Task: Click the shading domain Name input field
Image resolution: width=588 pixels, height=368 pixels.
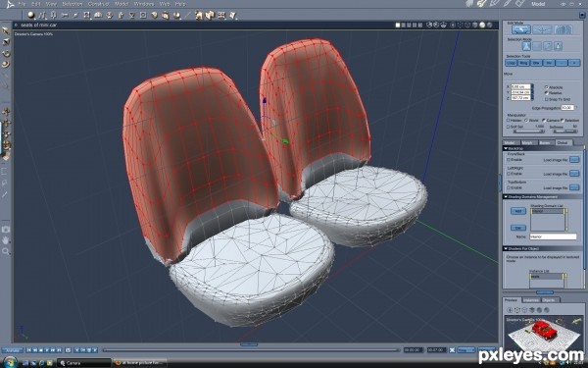Action: coord(553,237)
